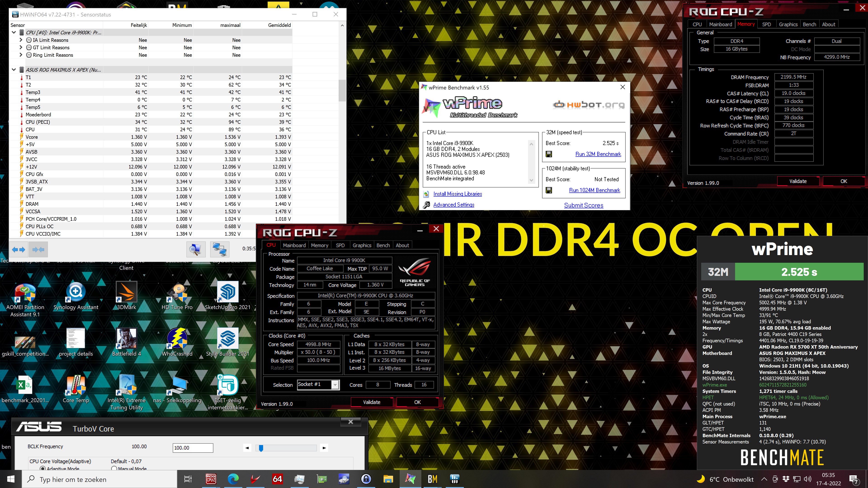868x488 pixels.
Task: Click down scroll arrow in wPrime CPU List
Action: tap(531, 181)
